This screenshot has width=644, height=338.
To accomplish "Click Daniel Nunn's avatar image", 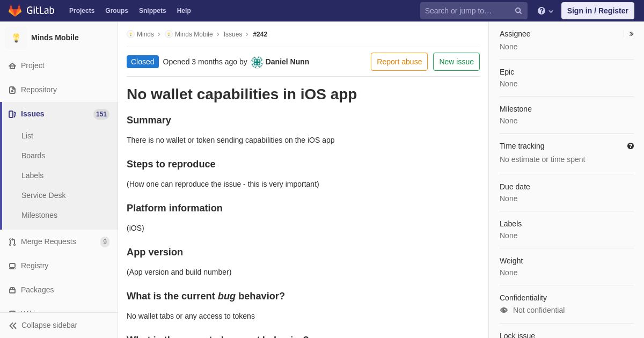I will (257, 62).
